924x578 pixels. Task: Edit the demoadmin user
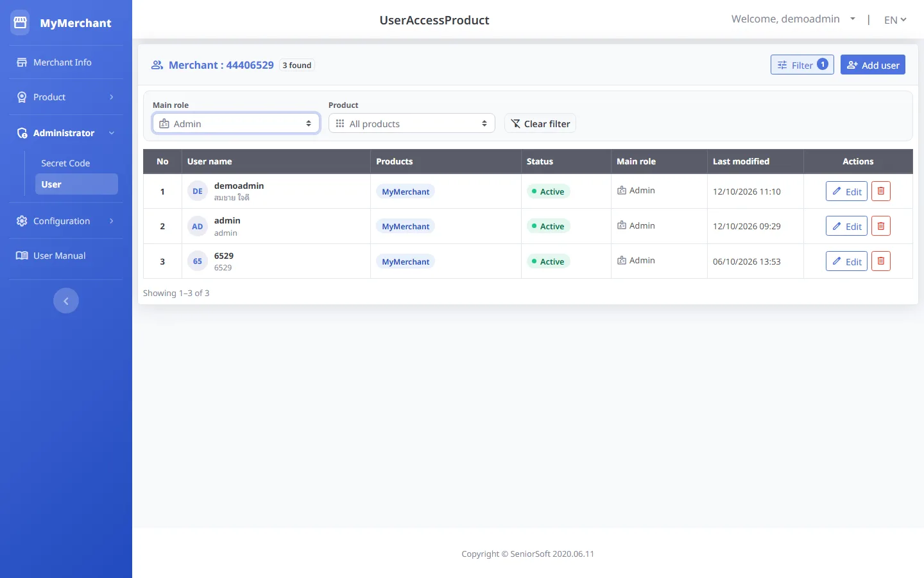coord(846,191)
